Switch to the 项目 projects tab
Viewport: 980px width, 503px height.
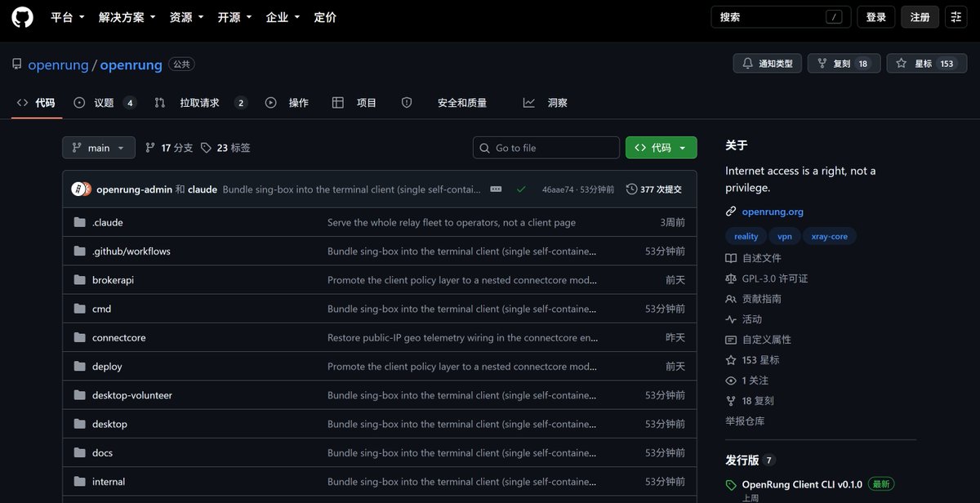pos(354,103)
